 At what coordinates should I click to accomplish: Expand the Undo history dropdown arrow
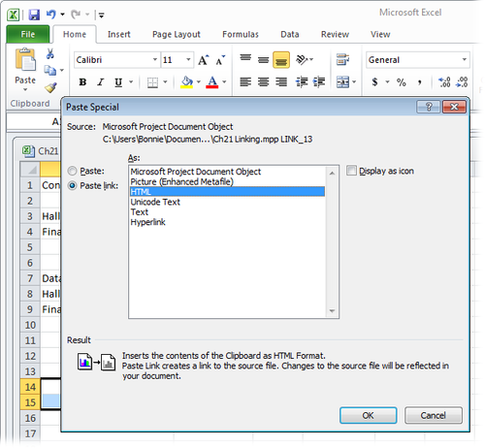62,15
